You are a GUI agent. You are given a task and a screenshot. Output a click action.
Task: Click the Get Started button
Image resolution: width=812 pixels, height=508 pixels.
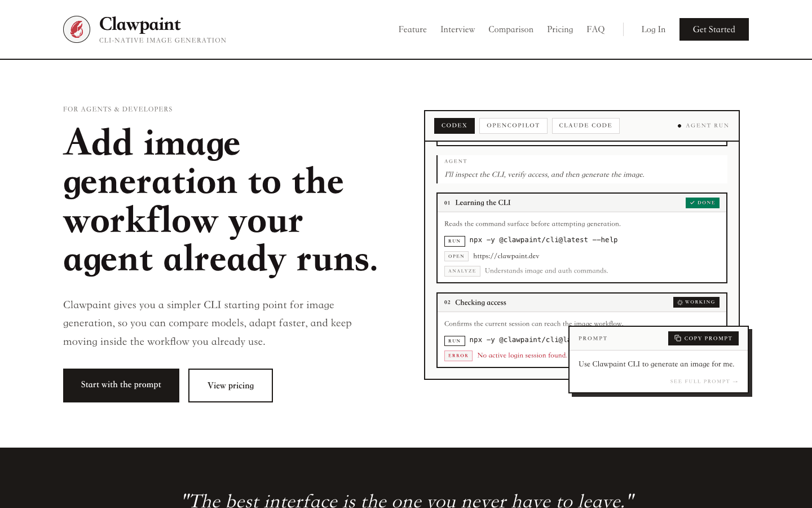[x=714, y=29]
